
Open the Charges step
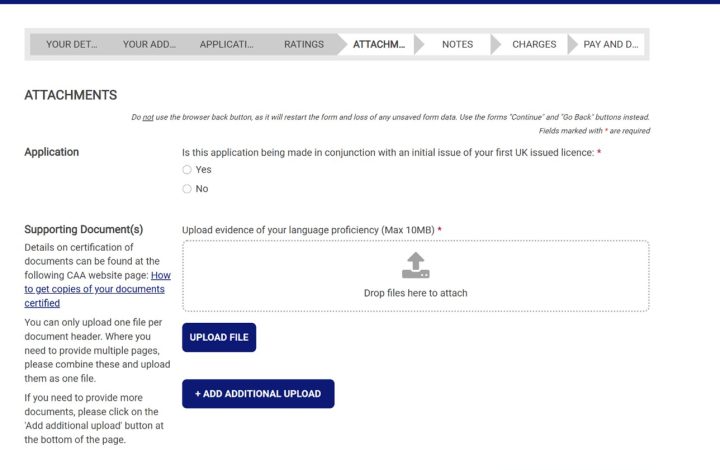[534, 44]
